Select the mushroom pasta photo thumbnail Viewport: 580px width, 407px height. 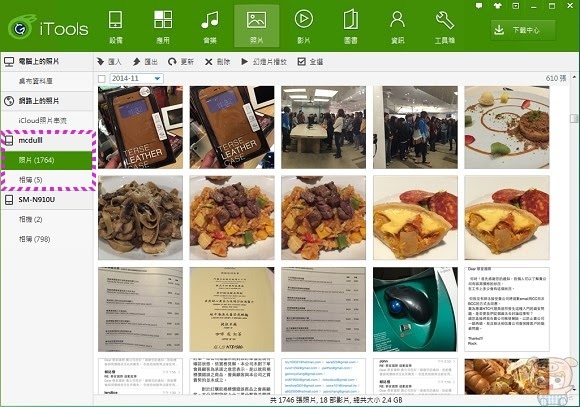coord(140,218)
